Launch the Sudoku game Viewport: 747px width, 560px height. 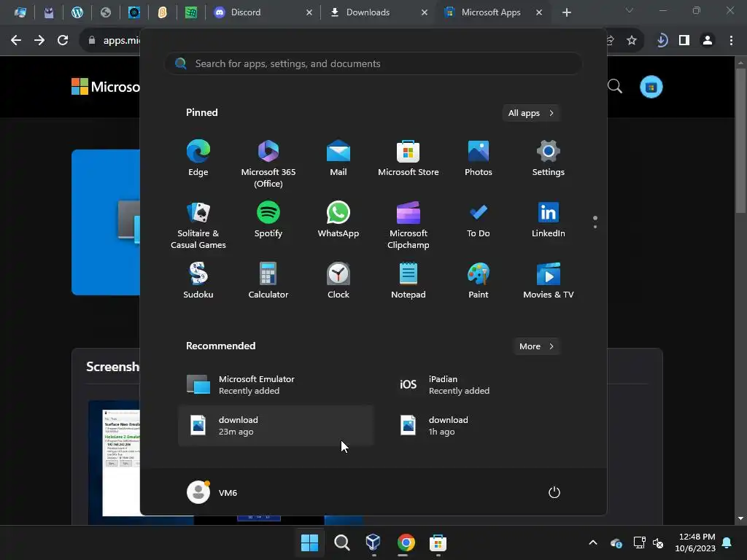[x=198, y=281]
